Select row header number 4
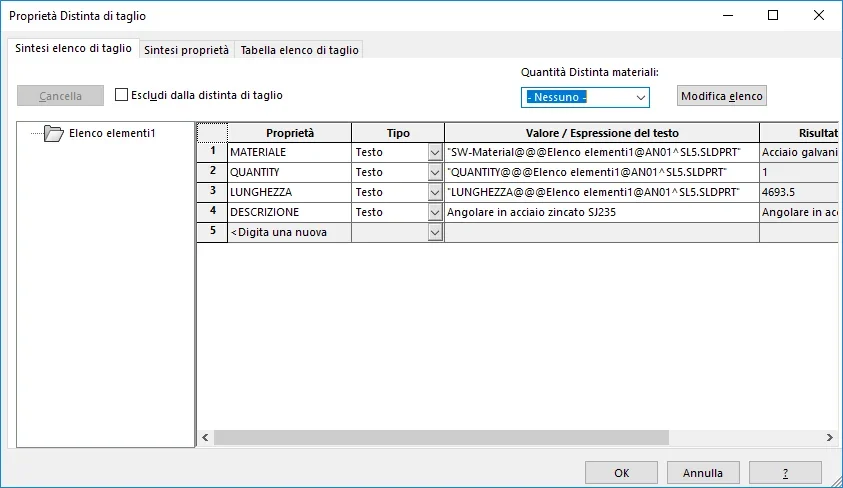This screenshot has width=843, height=488. click(212, 212)
